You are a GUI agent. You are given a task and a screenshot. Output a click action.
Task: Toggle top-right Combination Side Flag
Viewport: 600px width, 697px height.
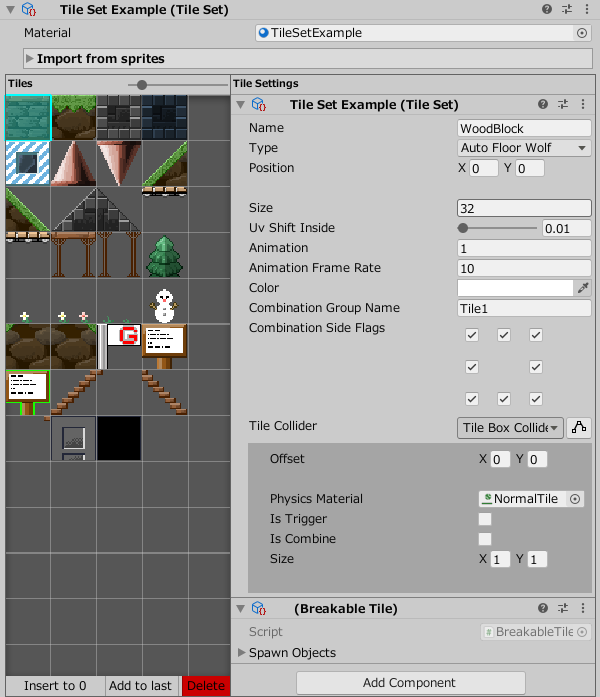[536, 335]
